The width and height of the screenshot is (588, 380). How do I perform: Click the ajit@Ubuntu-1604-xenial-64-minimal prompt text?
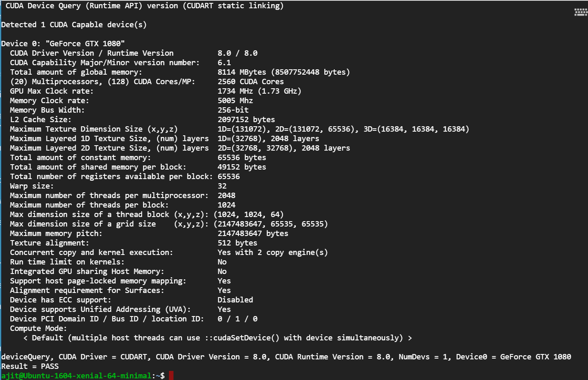click(x=76, y=375)
